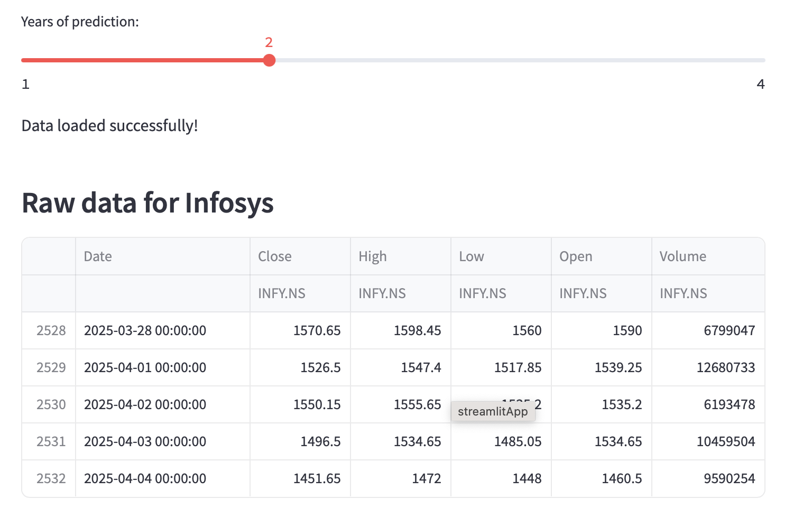The width and height of the screenshot is (812, 517).
Task: Select row index 2528
Action: click(51, 330)
